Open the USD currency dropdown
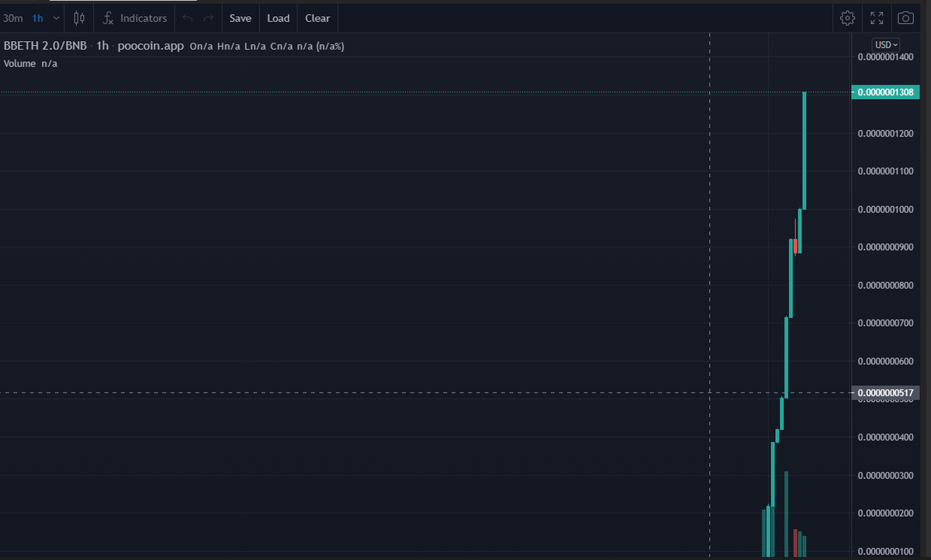This screenshot has height=560, width=931. click(886, 44)
